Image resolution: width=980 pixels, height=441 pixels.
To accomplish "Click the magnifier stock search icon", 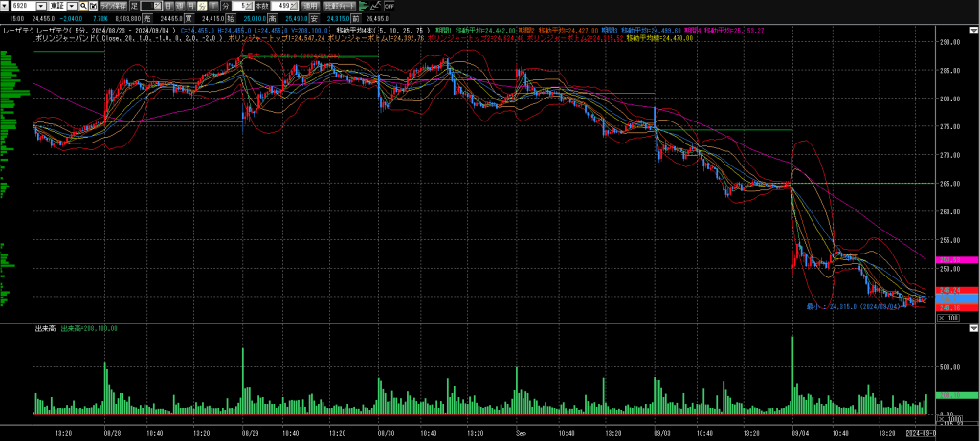I will tap(83, 6).
